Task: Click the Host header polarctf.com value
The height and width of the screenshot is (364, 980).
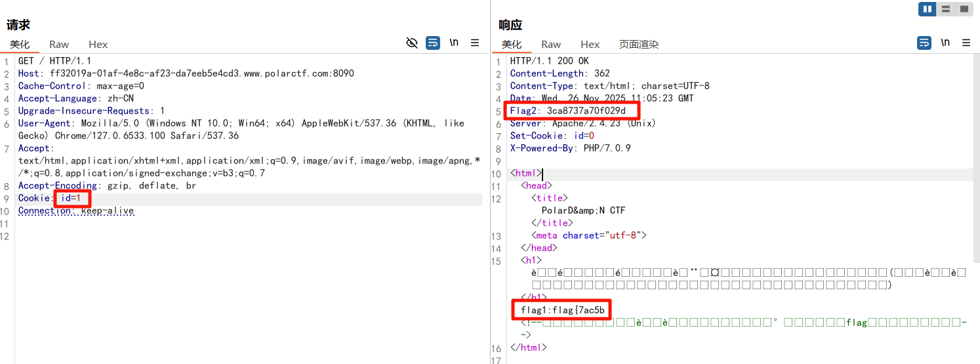Action: click(202, 73)
